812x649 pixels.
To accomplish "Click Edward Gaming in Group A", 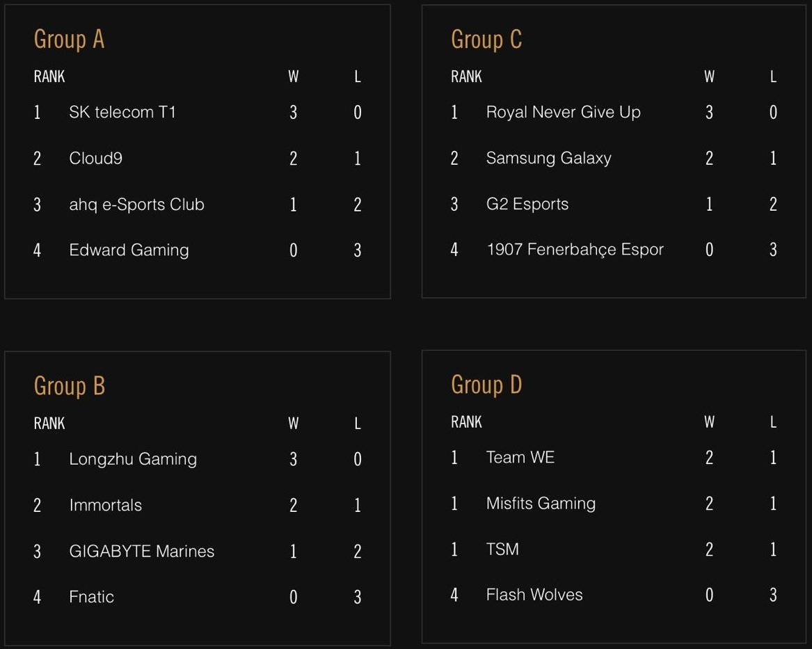I will pyautogui.click(x=129, y=250).
